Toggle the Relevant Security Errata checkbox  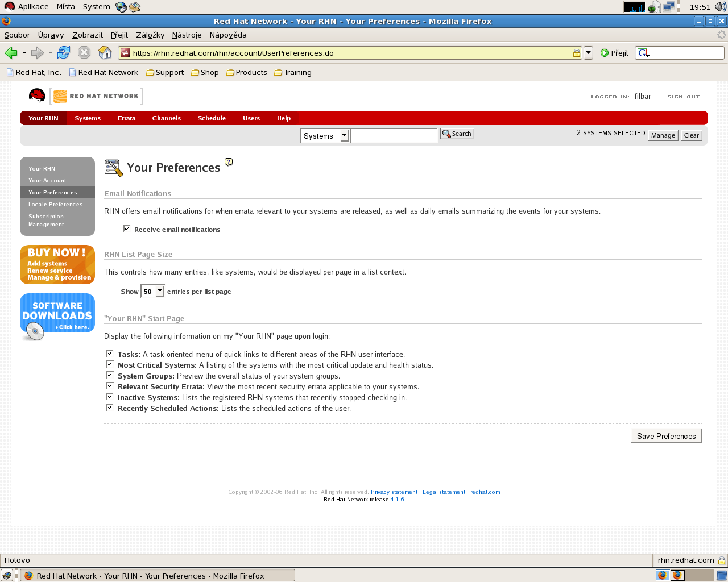(x=110, y=386)
